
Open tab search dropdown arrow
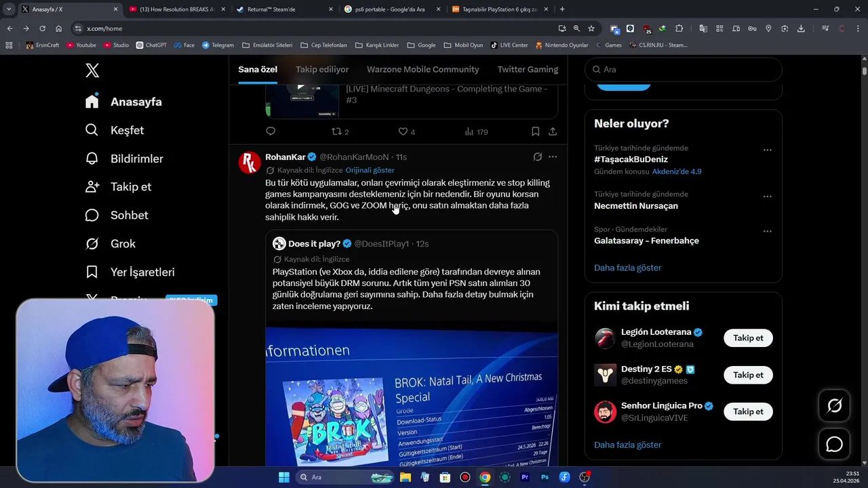tap(9, 9)
